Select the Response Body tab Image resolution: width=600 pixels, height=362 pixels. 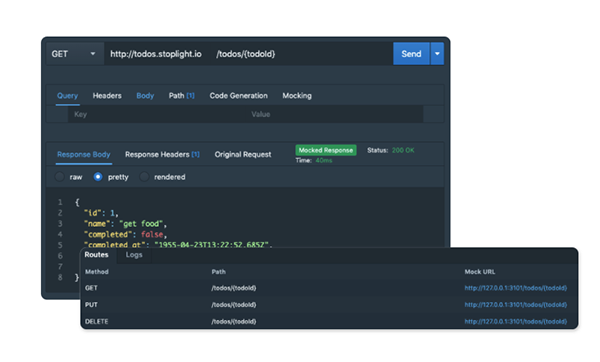pos(84,155)
